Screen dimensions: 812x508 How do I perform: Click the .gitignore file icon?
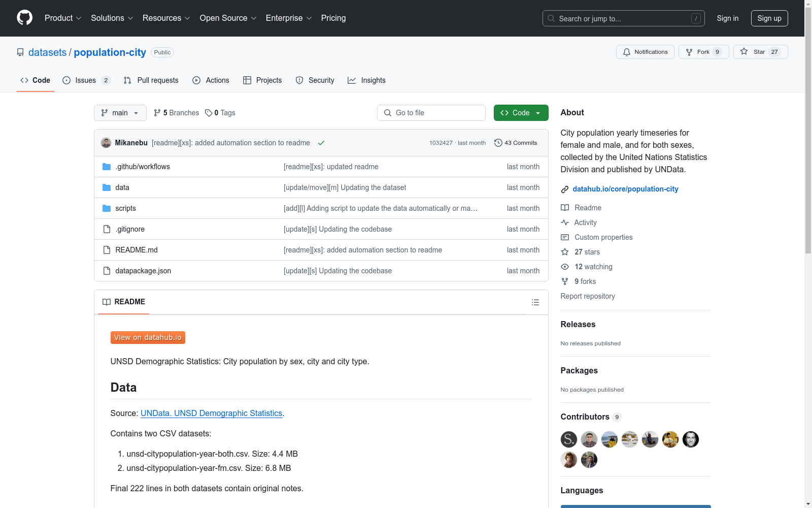[107, 229]
